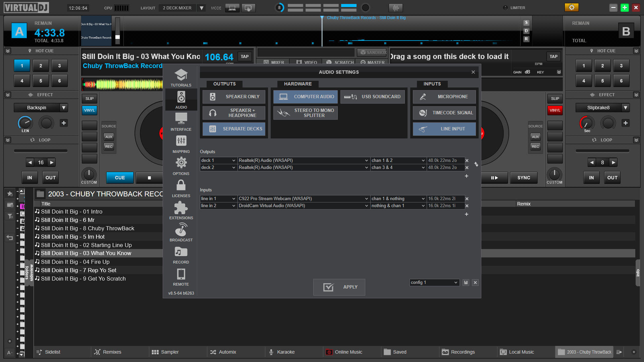Close the Audio Settings dialog
This screenshot has width=644, height=362.
pyautogui.click(x=473, y=72)
